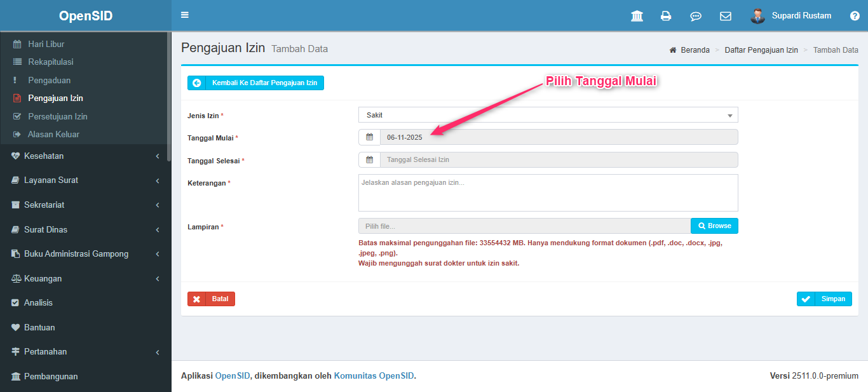This screenshot has height=392, width=868.
Task: Click Daftar Pengajuan Izin breadcrumb link
Action: [761, 50]
